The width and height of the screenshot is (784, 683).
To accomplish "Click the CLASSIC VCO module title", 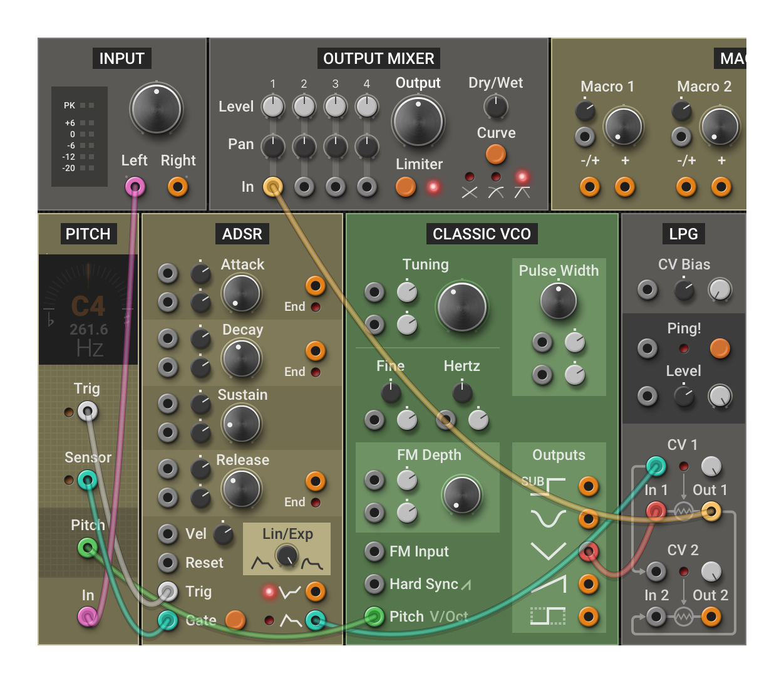I will pyautogui.click(x=482, y=234).
